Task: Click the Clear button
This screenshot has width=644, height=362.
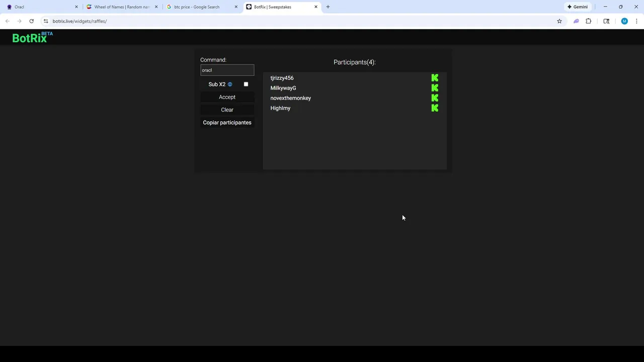Action: [227, 110]
